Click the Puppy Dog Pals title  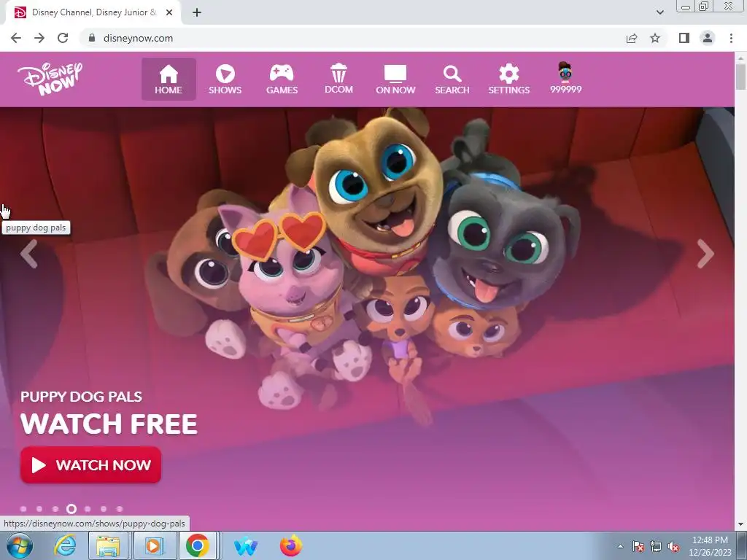tap(82, 397)
